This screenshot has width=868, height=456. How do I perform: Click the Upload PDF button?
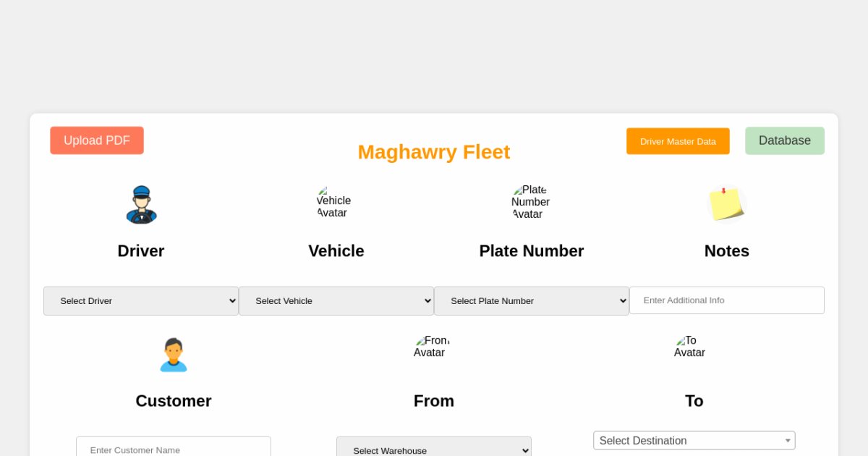(x=97, y=140)
